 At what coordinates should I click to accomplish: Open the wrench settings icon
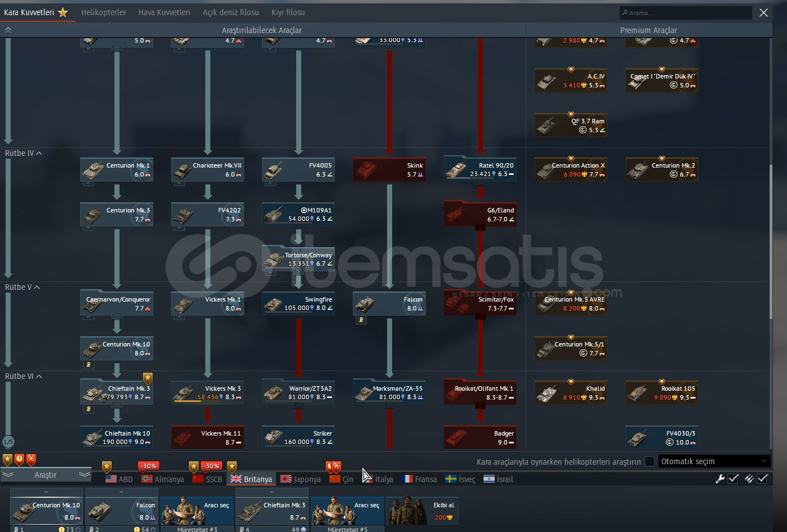click(720, 479)
